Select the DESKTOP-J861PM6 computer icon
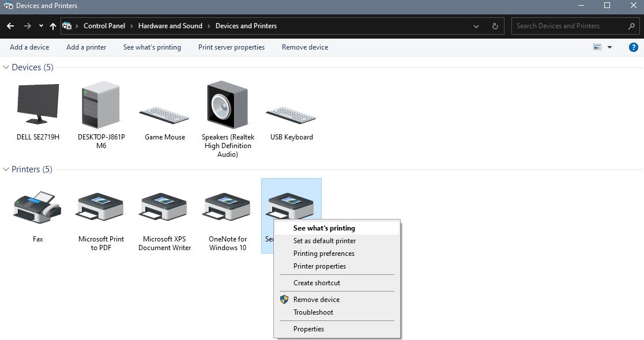Screen dimensions: 644x340 (101, 105)
